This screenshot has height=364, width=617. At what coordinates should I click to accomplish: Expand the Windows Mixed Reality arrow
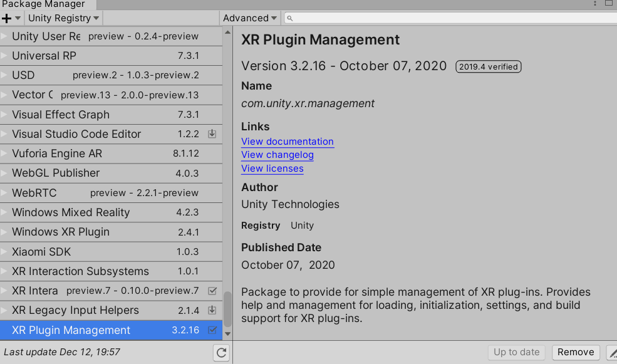[x=4, y=212]
